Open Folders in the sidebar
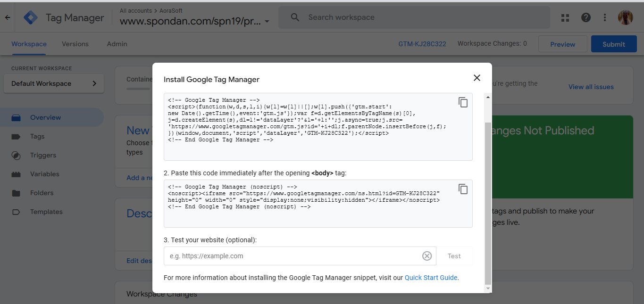 coord(42,193)
